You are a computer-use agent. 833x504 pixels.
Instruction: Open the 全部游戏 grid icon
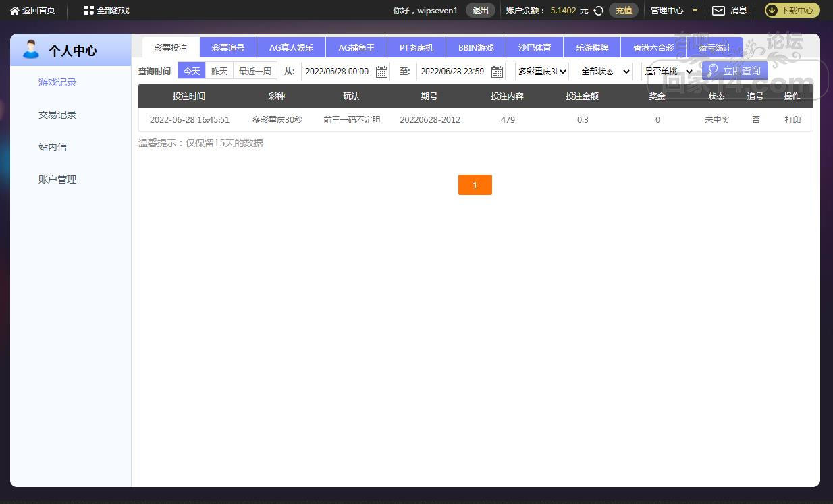(x=88, y=11)
